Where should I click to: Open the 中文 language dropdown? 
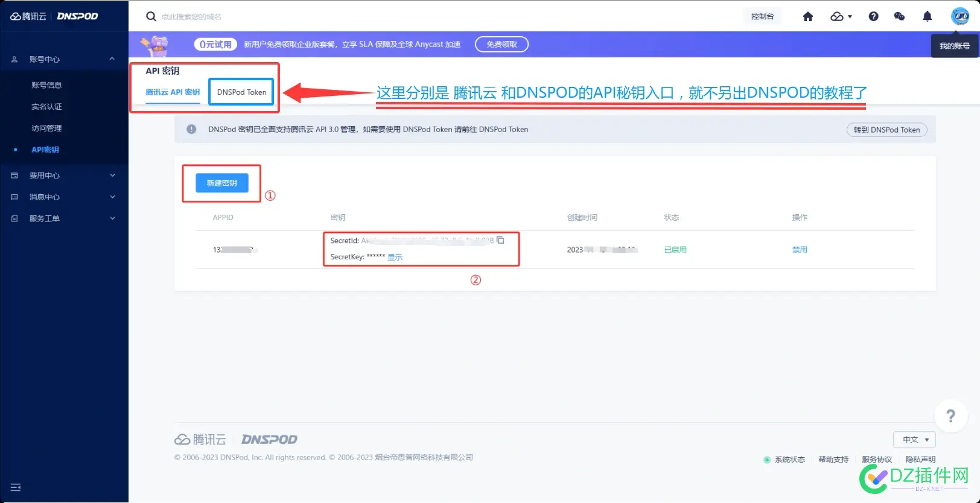pyautogui.click(x=914, y=440)
